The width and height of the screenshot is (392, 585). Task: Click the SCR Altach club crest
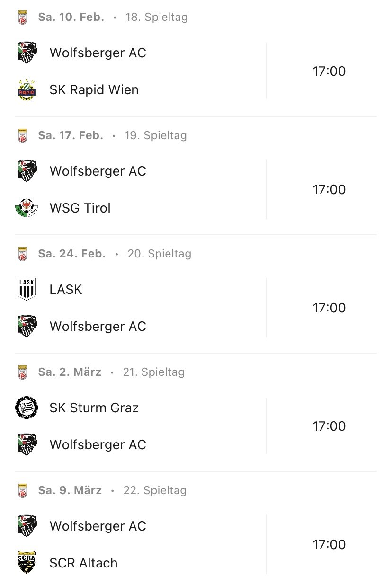click(27, 563)
